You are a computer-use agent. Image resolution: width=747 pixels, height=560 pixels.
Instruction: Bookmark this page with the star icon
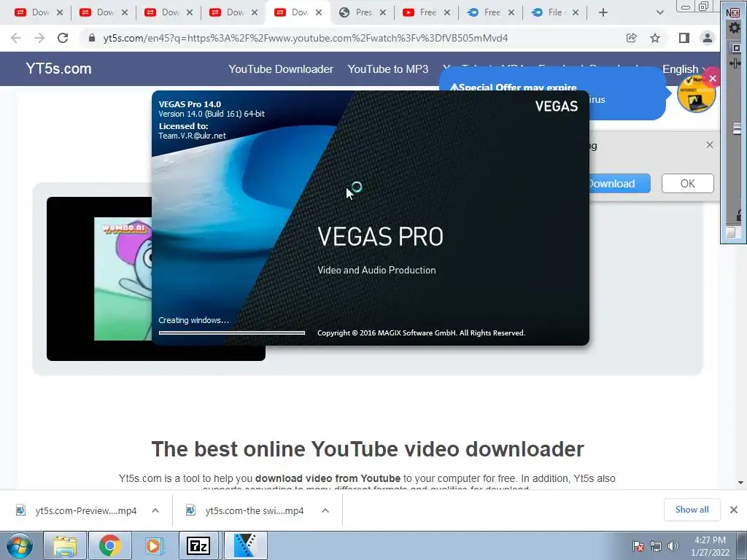coord(656,38)
